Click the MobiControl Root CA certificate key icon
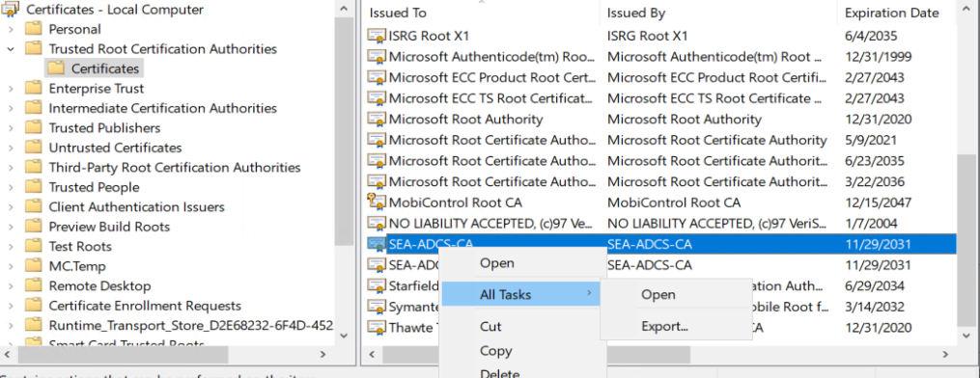Screen dimensions: 980x378 [x=376, y=202]
